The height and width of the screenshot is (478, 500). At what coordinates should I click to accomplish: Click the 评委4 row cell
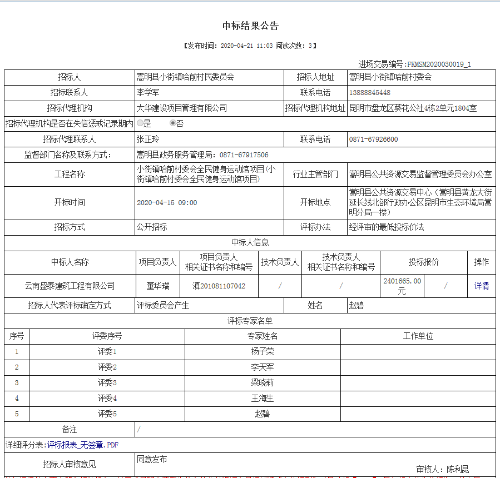click(107, 398)
